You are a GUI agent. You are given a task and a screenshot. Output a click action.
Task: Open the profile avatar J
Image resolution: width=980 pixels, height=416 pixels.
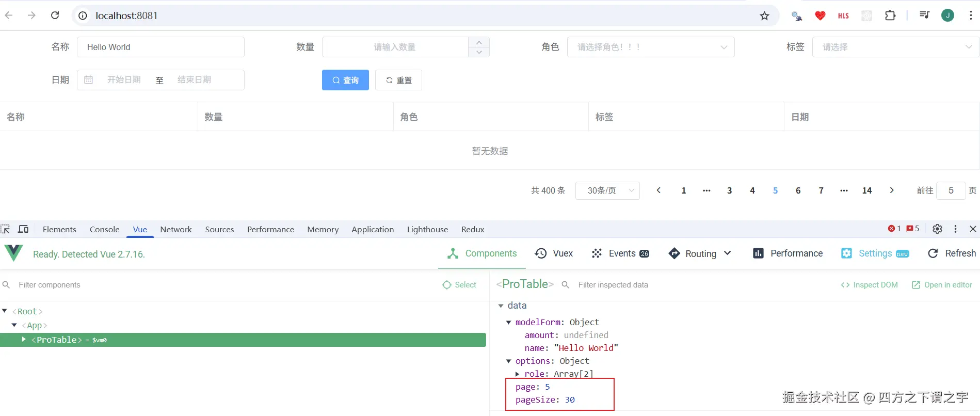coord(947,15)
